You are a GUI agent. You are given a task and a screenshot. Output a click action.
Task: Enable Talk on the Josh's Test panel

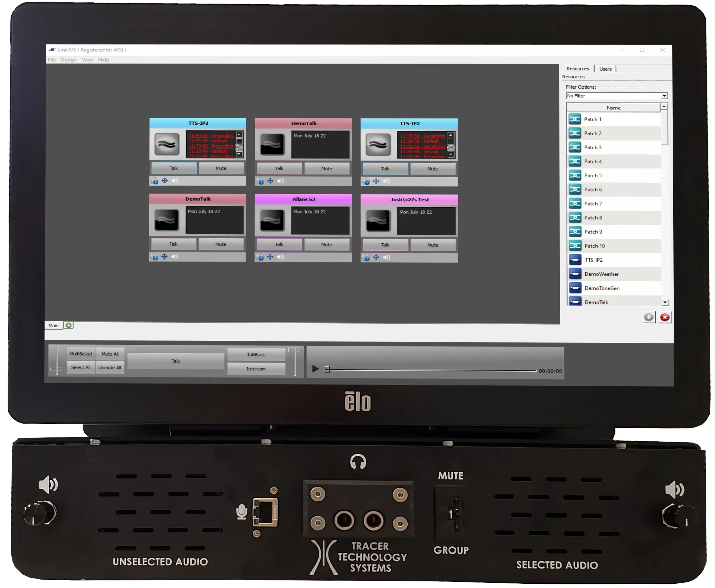pyautogui.click(x=385, y=245)
